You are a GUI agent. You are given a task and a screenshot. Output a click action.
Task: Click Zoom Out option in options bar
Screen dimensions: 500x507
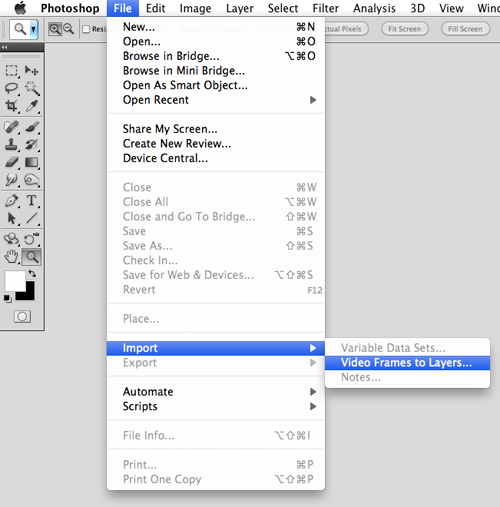[x=68, y=29]
